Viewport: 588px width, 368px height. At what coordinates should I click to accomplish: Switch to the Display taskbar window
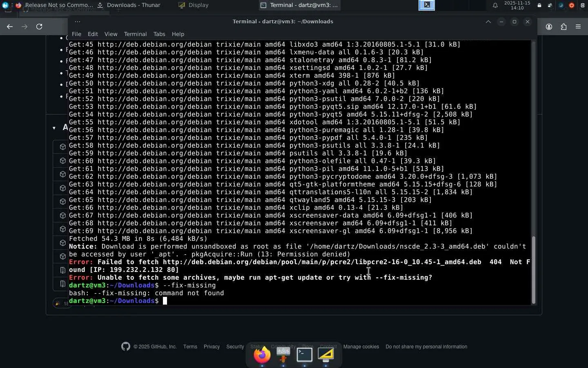tap(194, 5)
